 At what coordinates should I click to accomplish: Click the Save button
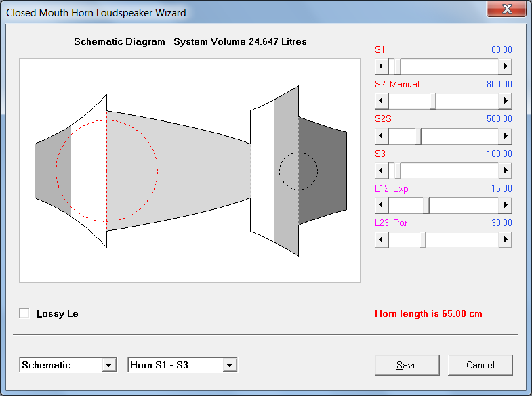click(x=407, y=365)
